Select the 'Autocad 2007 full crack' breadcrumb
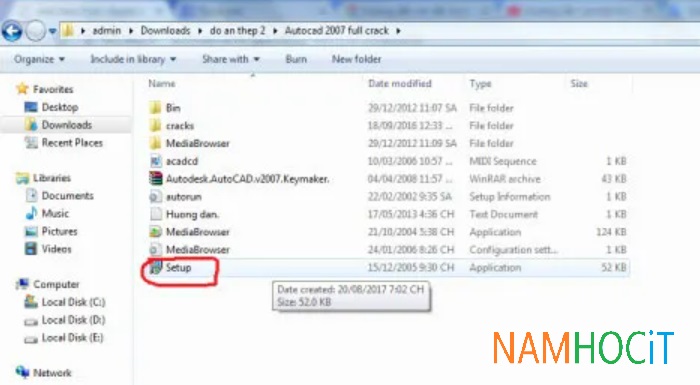 [337, 30]
